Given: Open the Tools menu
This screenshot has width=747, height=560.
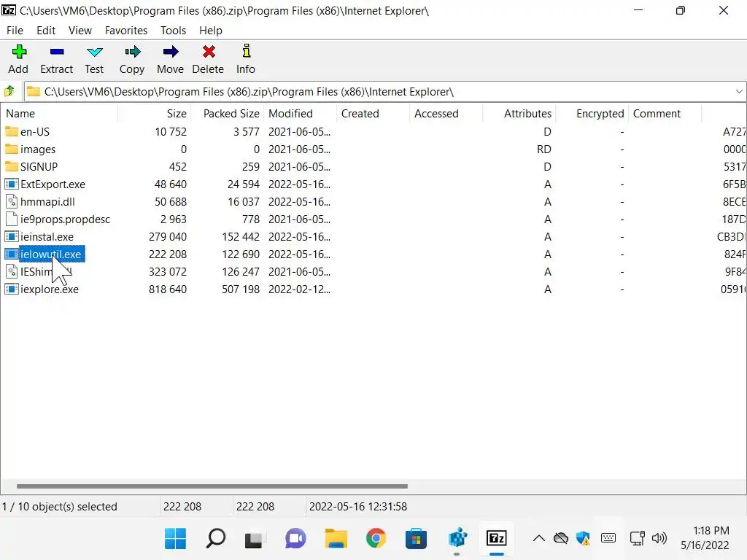Looking at the screenshot, I should pyautogui.click(x=173, y=31).
